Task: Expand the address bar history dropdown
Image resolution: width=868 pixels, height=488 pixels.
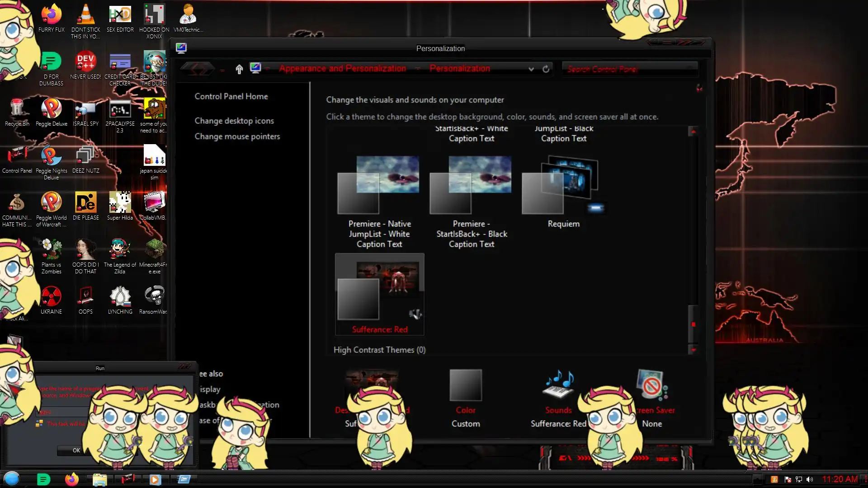Action: pyautogui.click(x=531, y=69)
